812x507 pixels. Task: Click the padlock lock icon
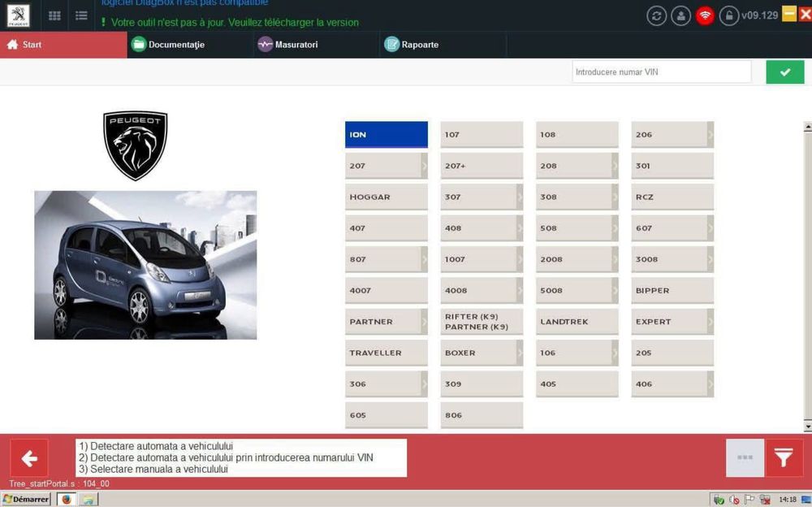pyautogui.click(x=728, y=15)
